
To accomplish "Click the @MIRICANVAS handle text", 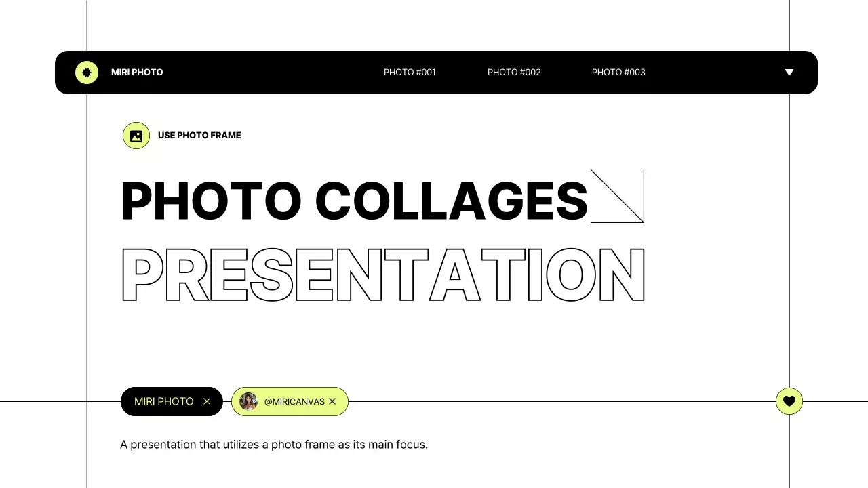I will click(294, 402).
